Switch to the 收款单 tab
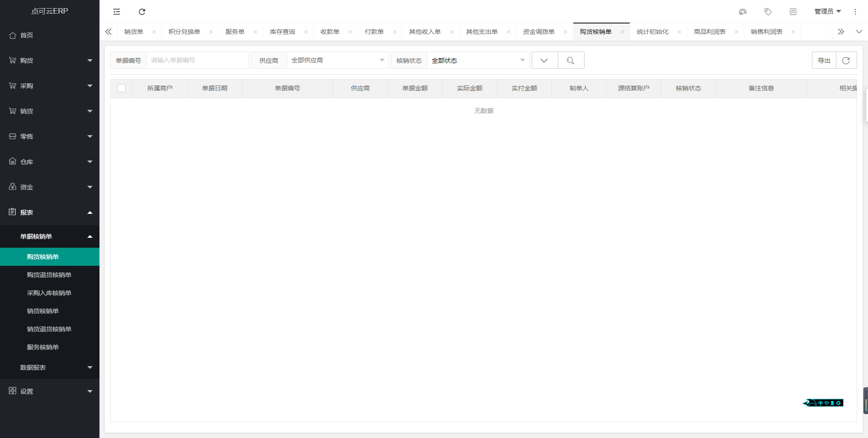The height and width of the screenshot is (438, 868). coord(330,32)
